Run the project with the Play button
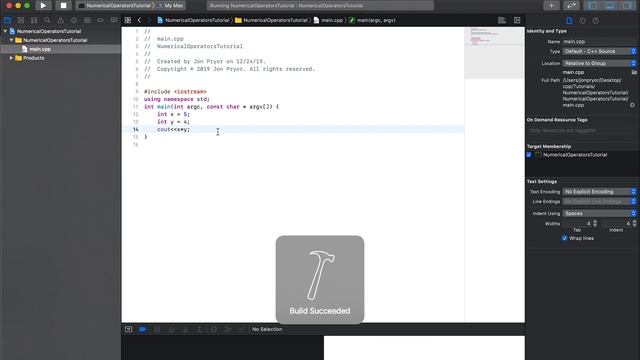This screenshot has width=640, height=360. pos(43,6)
